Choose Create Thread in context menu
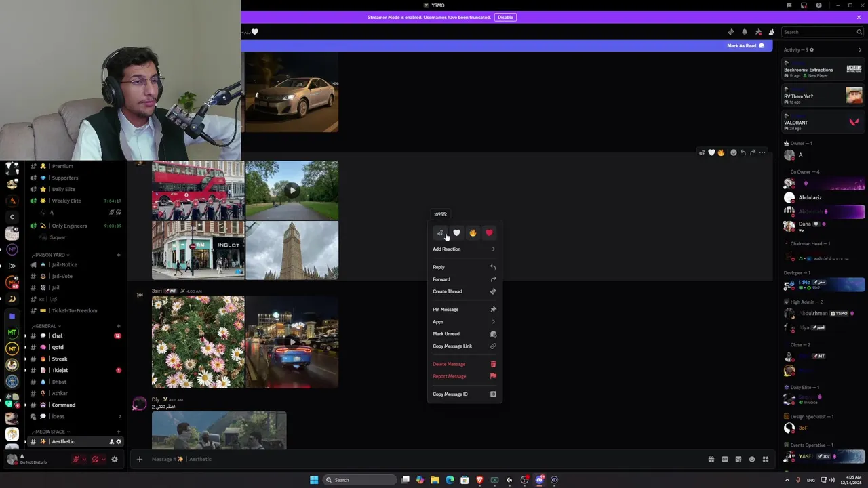868x488 pixels. 465,291
